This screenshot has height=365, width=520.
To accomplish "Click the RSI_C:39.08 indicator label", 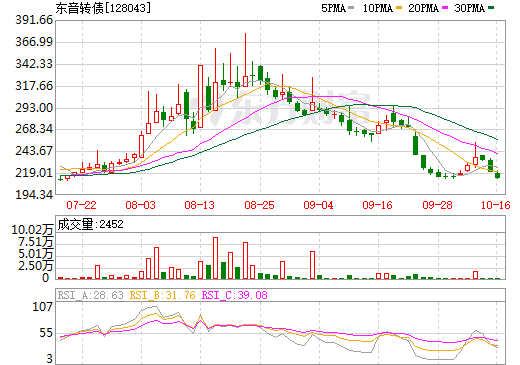I will pyautogui.click(x=235, y=295).
